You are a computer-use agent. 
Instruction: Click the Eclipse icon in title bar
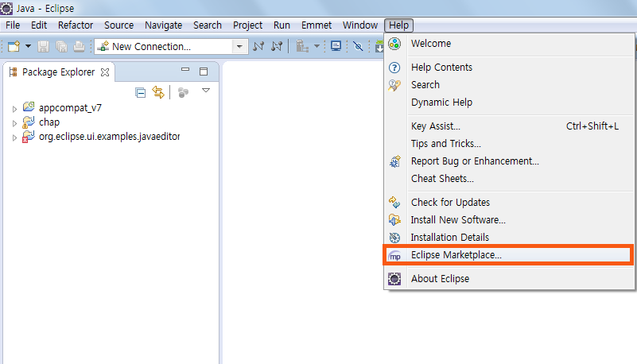(x=6, y=8)
